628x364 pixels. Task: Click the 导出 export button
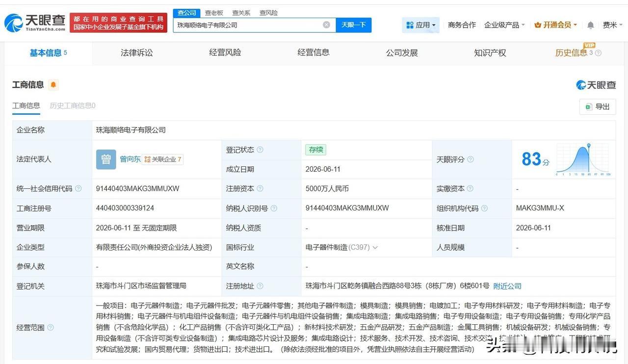point(598,106)
